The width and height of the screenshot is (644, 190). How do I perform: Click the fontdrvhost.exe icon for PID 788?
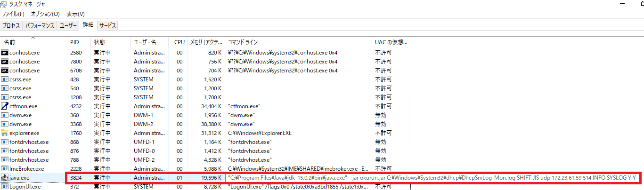click(x=5, y=160)
